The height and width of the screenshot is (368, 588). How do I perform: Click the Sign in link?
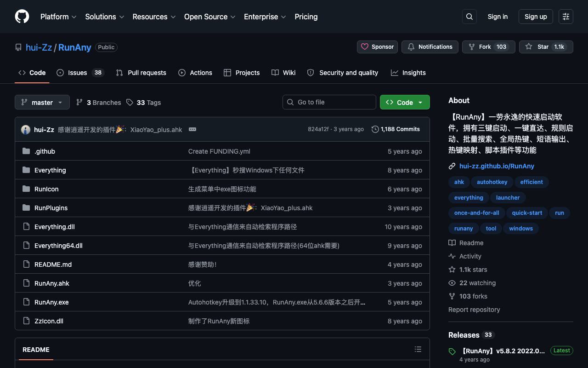[x=498, y=17]
